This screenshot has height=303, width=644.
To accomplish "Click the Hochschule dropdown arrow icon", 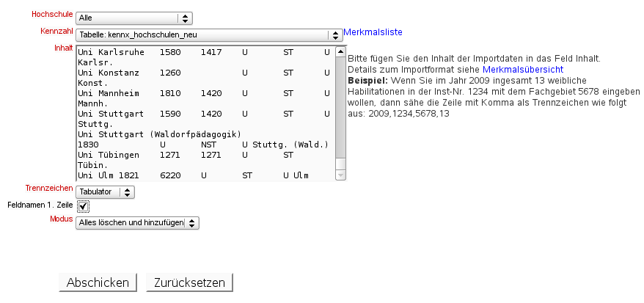I will [x=186, y=18].
